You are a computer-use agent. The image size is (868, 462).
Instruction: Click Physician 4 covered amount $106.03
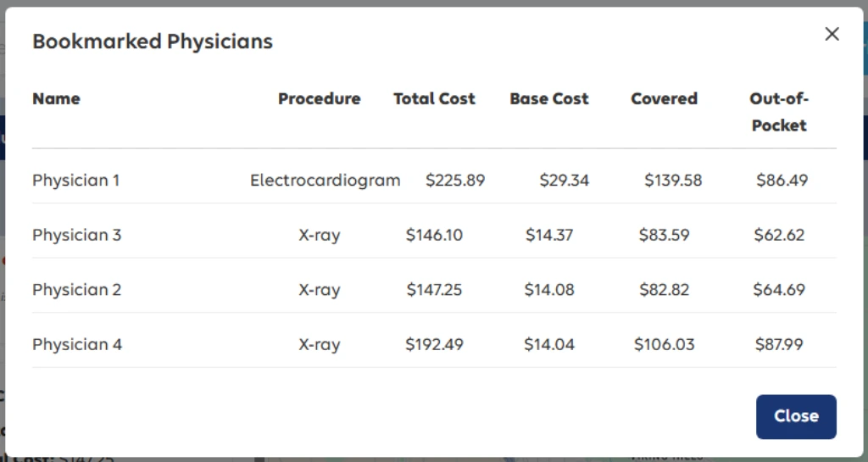point(664,344)
